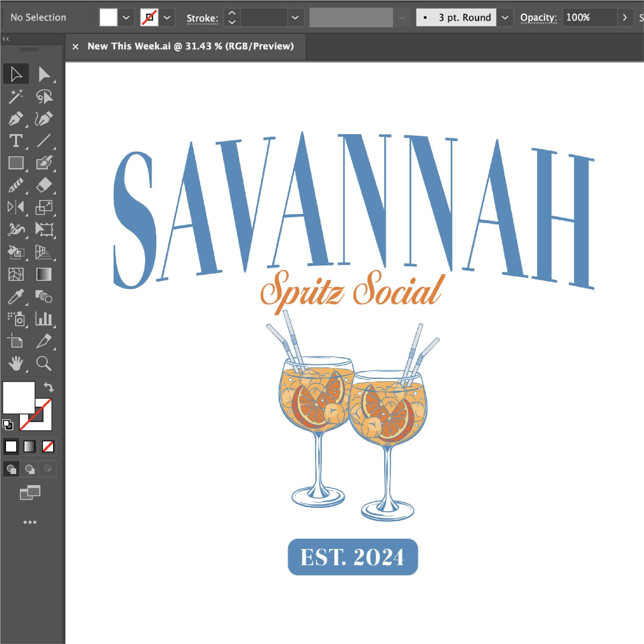
Task: Expand the stroke weight dropdown
Action: point(295,17)
